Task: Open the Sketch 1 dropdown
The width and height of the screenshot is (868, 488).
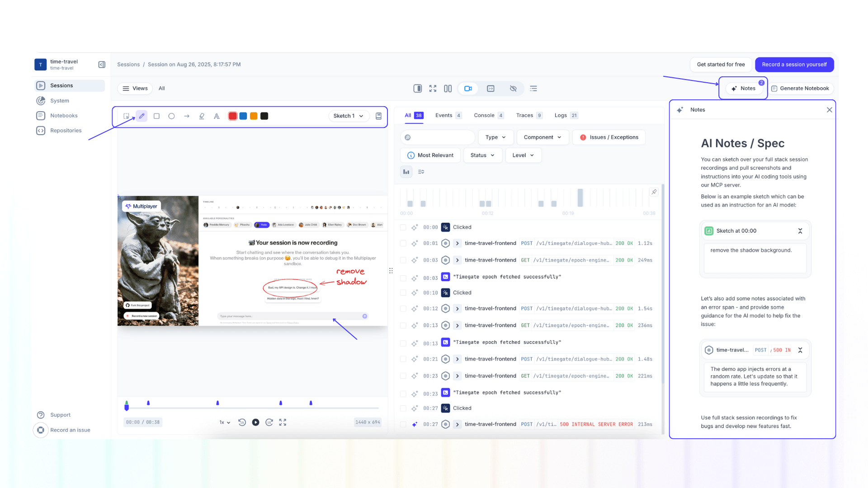Action: (x=348, y=116)
